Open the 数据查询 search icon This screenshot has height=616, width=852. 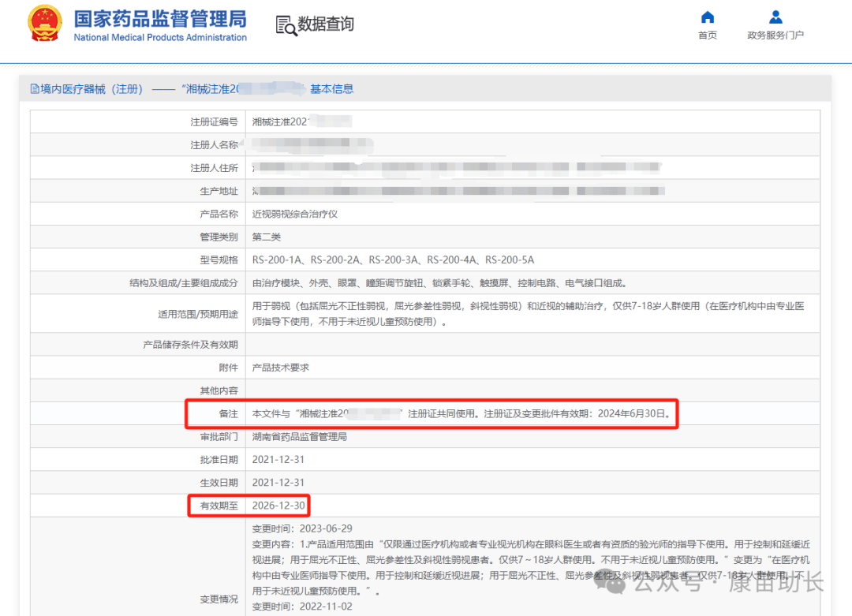(x=286, y=25)
